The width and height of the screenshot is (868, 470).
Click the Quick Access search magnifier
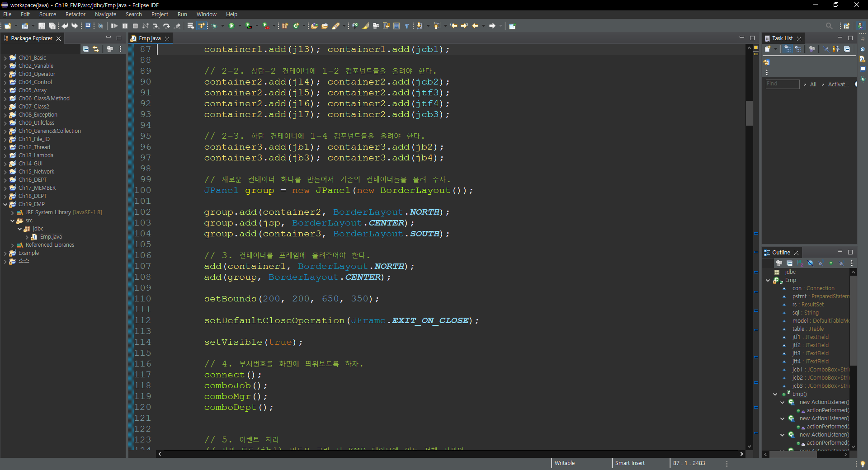click(829, 26)
